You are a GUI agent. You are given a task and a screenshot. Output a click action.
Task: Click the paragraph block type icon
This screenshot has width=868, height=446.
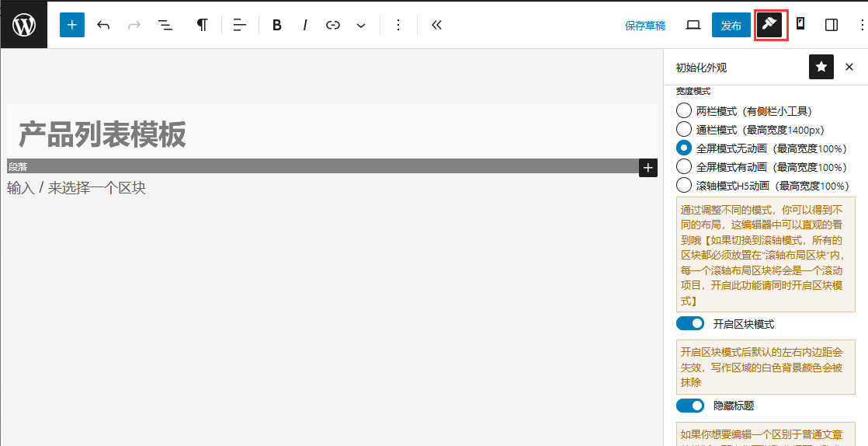point(202,25)
